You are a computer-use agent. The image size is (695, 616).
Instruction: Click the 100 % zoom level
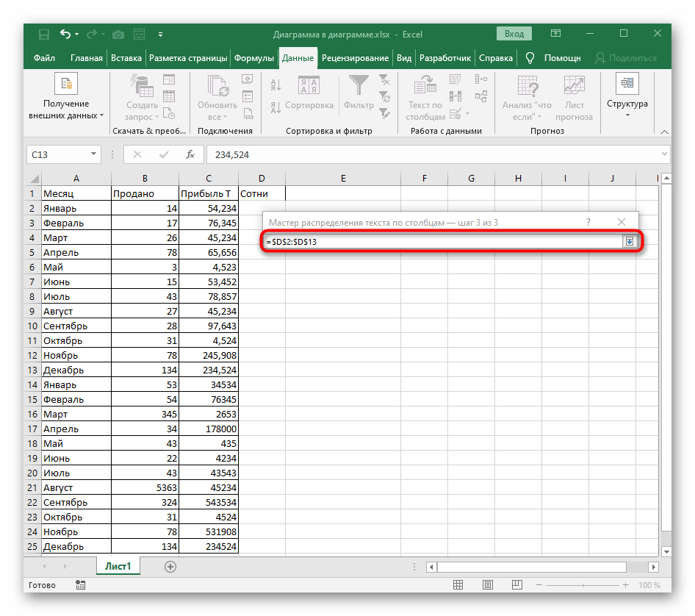(649, 585)
